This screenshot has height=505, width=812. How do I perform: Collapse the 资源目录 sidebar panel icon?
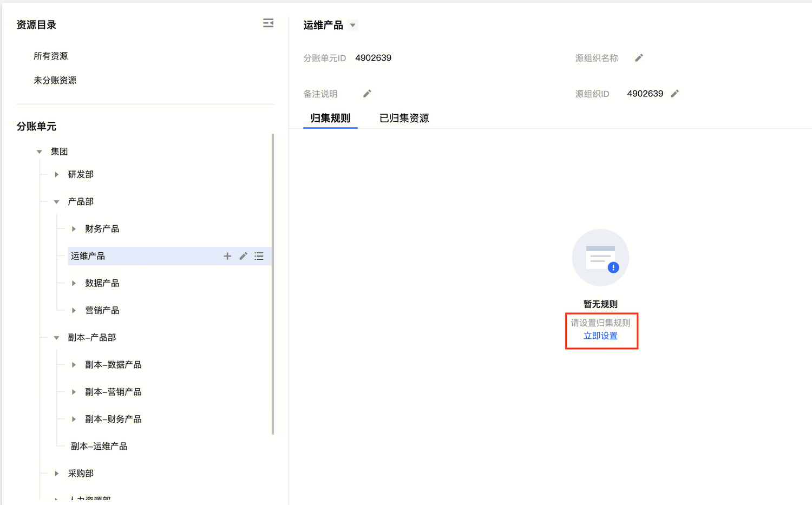point(268,23)
